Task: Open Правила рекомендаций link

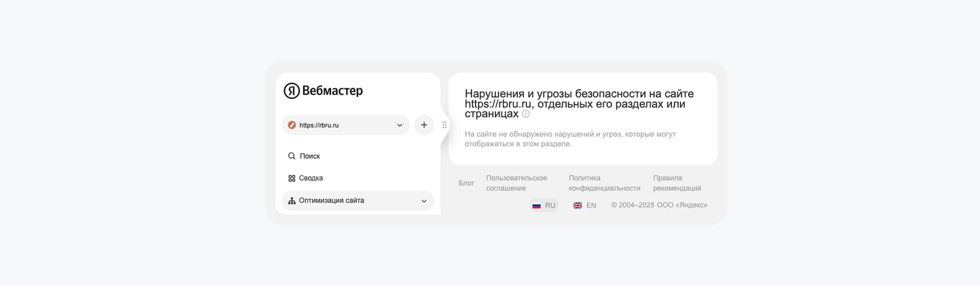Action: tap(677, 183)
